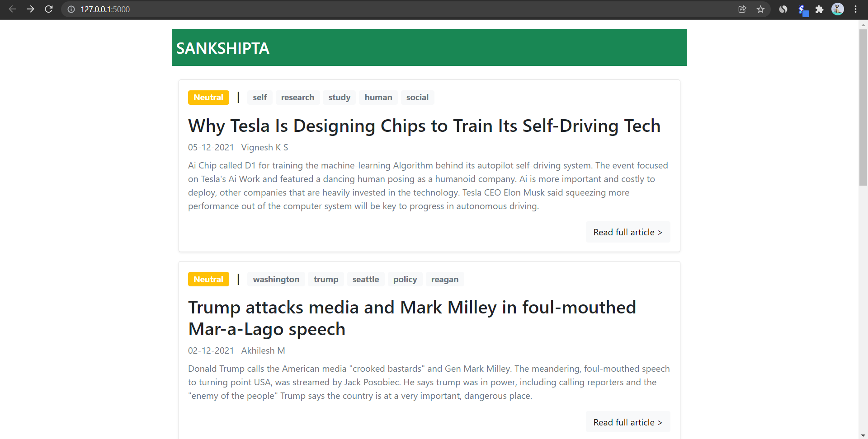Open the Chrome profile avatar

pos(838,9)
